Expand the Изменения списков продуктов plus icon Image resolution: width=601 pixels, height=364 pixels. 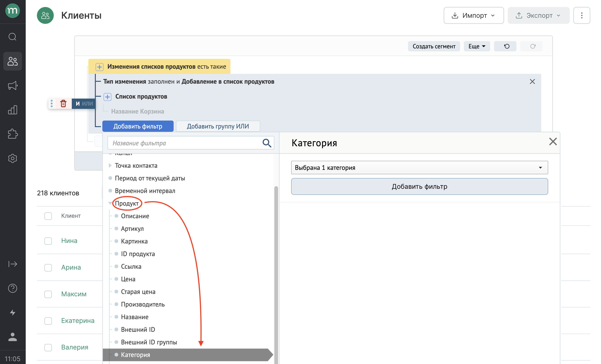coord(100,67)
